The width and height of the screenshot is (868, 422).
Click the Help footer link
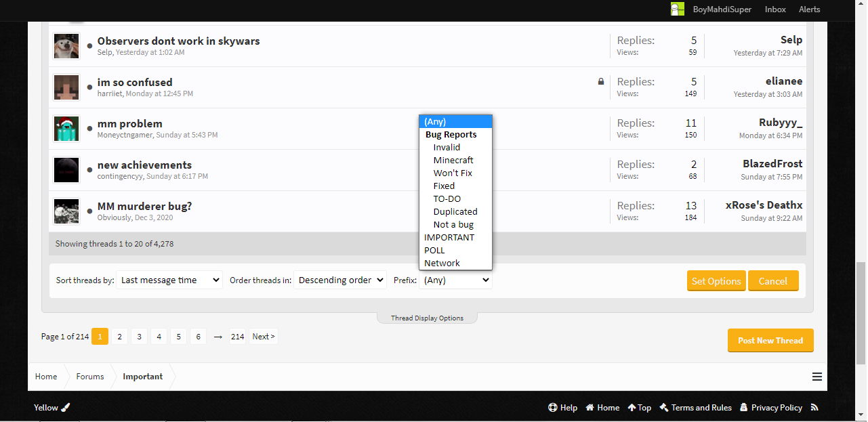[562, 407]
